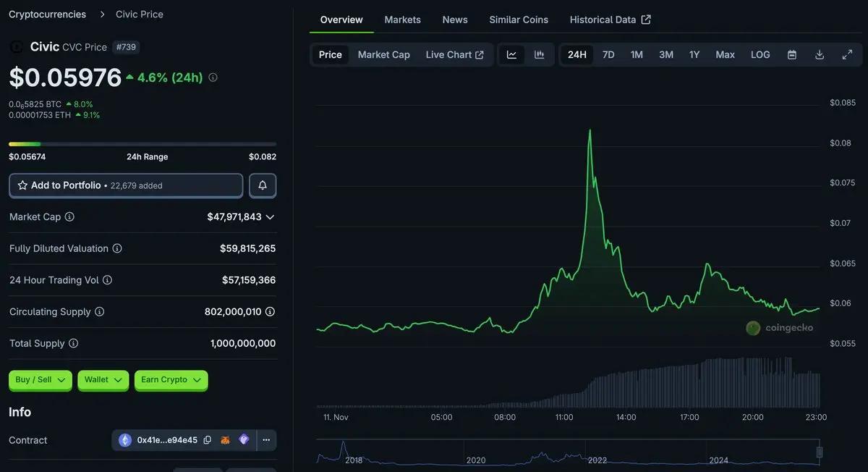Click the Civic coin logo
The image size is (868, 472).
tap(16, 47)
